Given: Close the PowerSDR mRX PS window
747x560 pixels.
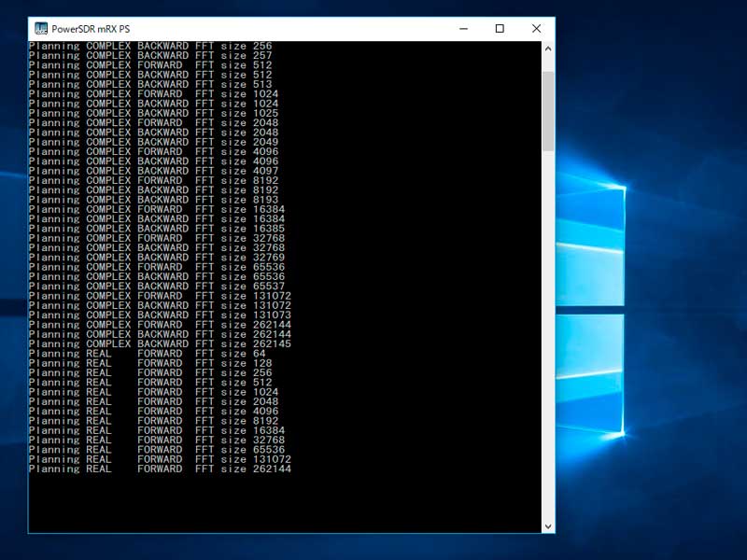Looking at the screenshot, I should [536, 29].
